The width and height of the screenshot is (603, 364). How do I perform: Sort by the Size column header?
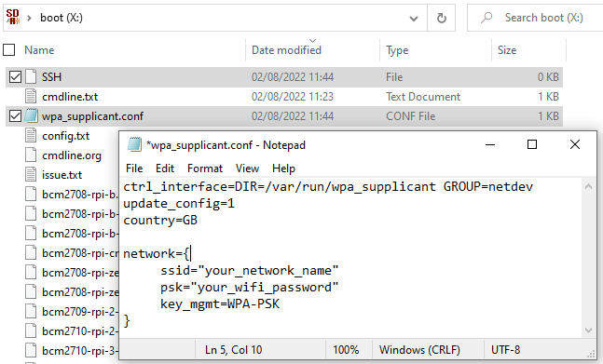[x=507, y=50]
